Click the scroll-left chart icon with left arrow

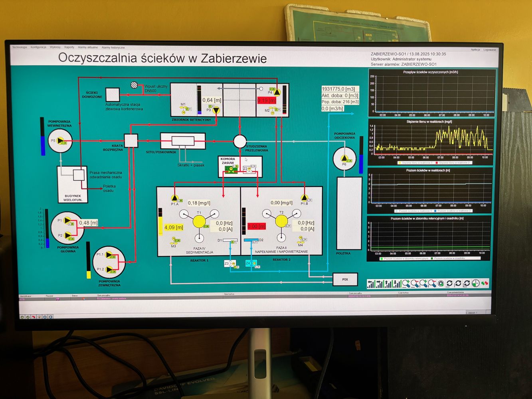(x=372, y=284)
